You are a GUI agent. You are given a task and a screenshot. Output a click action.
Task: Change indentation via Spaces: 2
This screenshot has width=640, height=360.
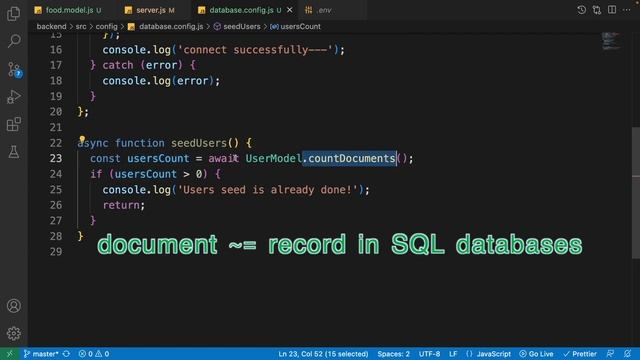[x=393, y=354]
